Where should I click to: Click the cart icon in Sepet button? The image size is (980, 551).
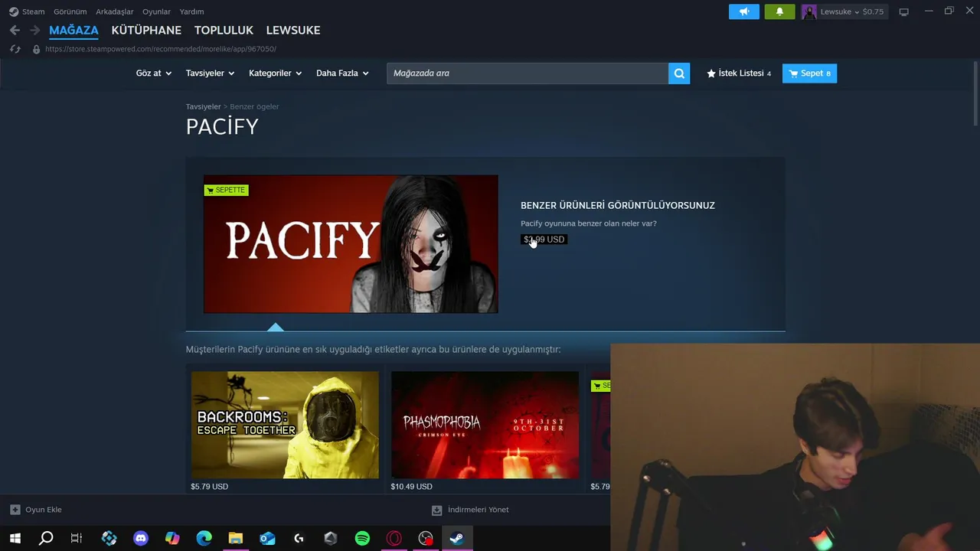click(x=793, y=73)
